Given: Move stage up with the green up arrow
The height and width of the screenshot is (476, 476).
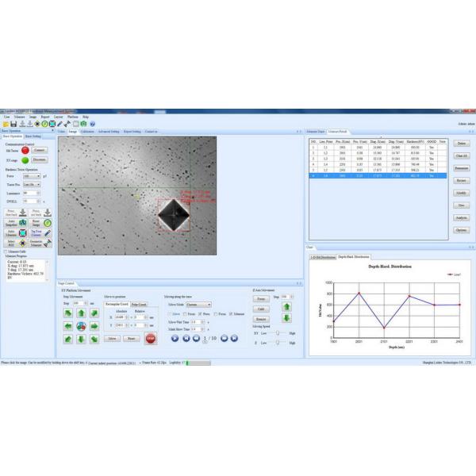Looking at the screenshot, I should point(81,313).
